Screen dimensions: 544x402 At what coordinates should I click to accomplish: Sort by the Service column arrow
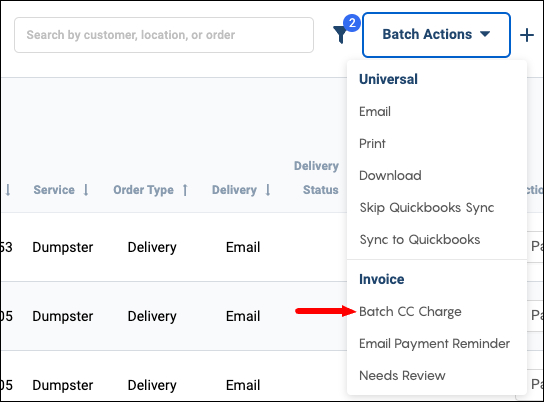(x=86, y=190)
